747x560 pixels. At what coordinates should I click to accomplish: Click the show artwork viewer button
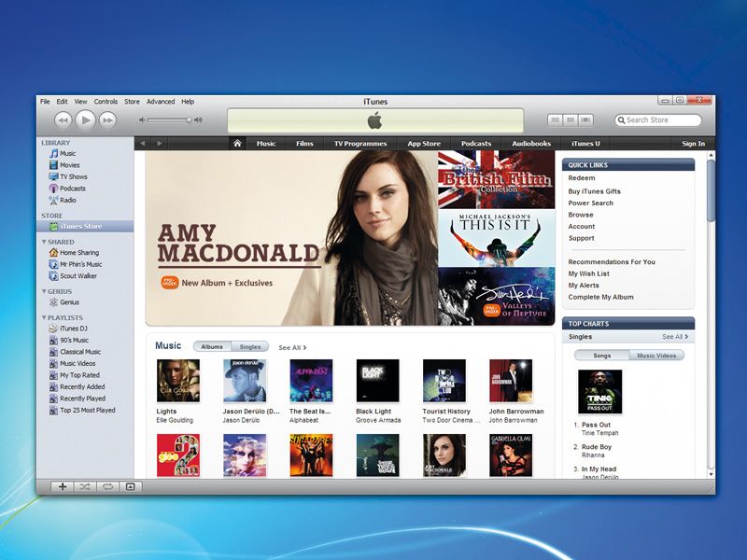click(x=130, y=486)
